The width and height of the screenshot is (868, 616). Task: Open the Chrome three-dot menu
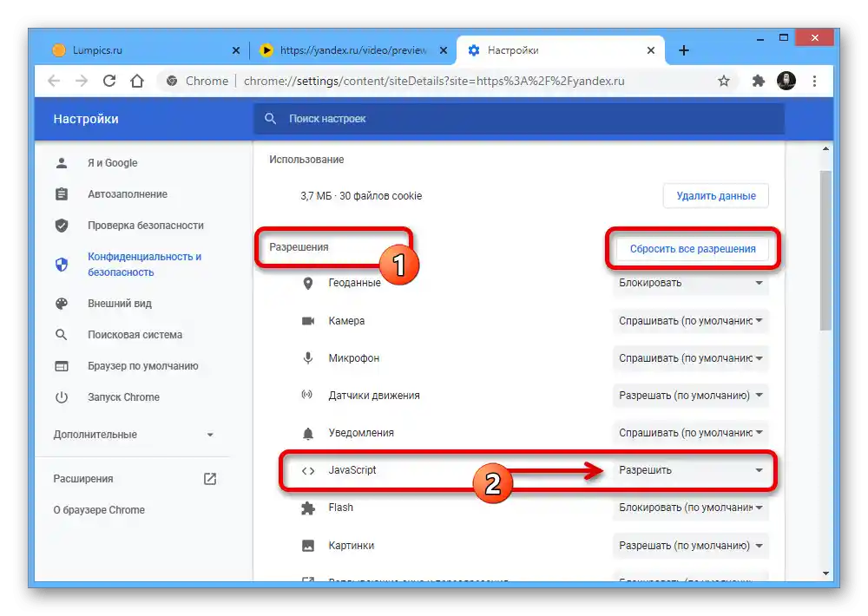click(x=814, y=82)
